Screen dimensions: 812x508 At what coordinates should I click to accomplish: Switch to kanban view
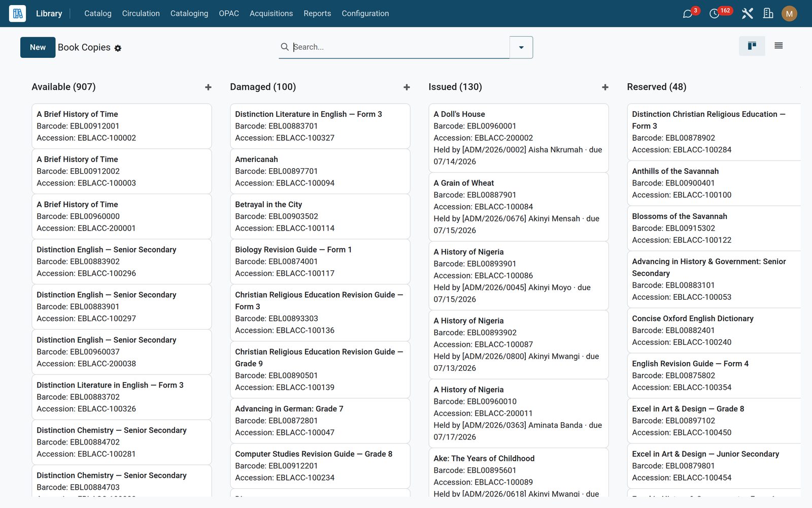click(752, 46)
